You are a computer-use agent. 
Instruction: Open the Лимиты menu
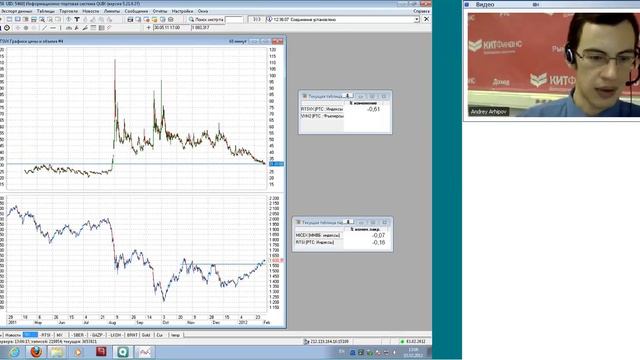click(112, 11)
